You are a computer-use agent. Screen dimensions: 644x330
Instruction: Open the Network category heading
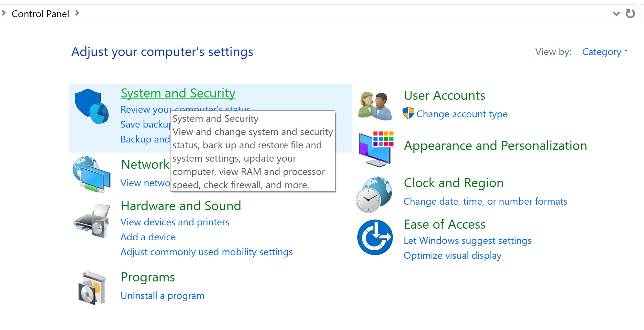pyautogui.click(x=145, y=165)
